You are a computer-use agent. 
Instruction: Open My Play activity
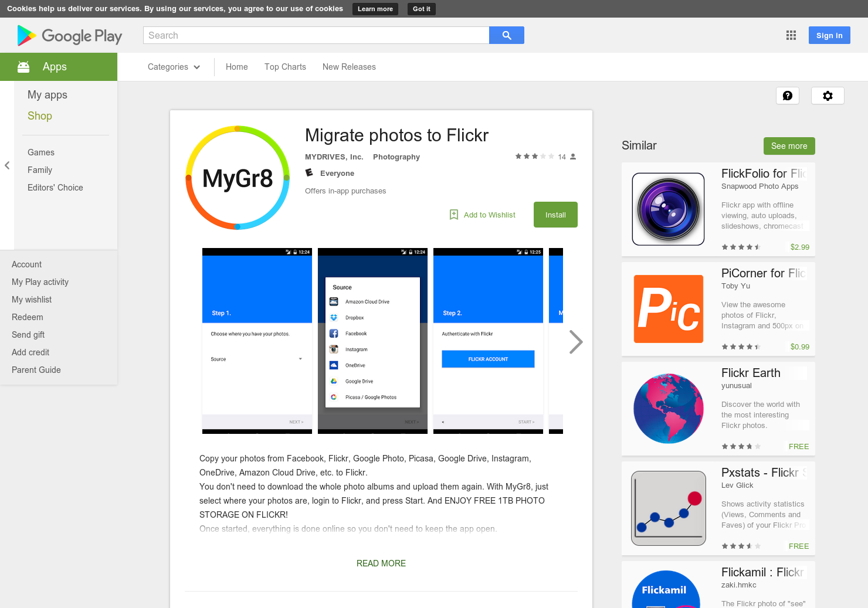tap(40, 282)
